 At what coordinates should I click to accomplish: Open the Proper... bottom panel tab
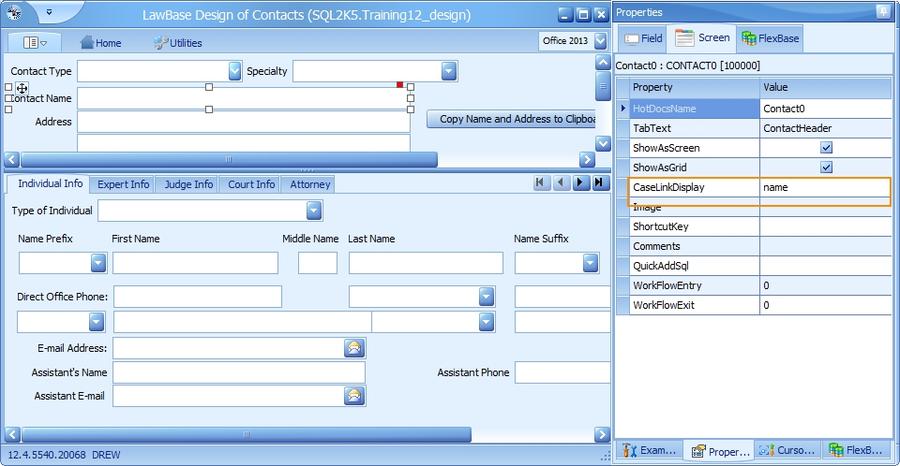click(x=720, y=451)
